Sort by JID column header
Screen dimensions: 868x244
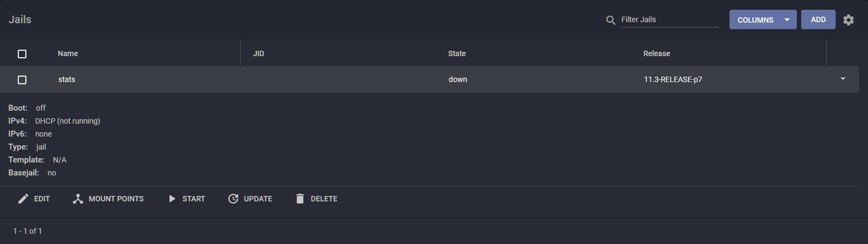click(x=259, y=53)
